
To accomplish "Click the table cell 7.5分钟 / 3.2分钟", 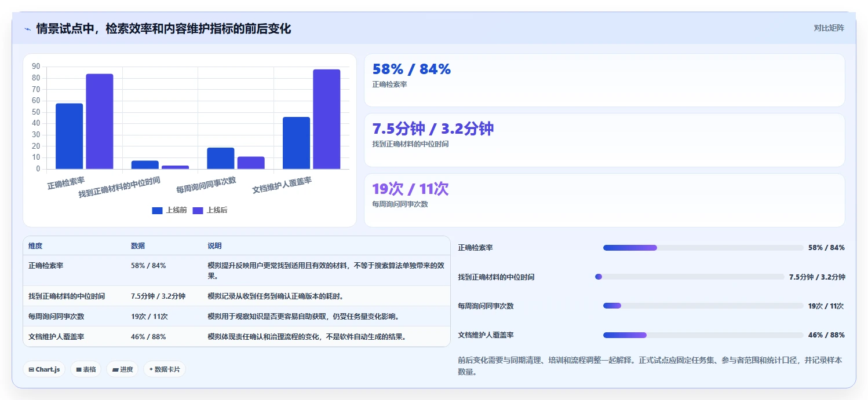I will 158,296.
